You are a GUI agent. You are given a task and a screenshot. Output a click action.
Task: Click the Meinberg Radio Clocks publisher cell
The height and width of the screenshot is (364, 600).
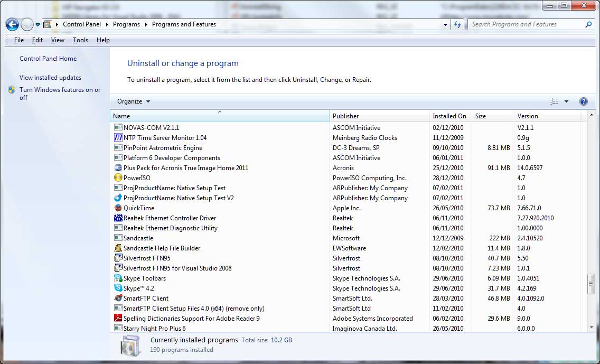(x=364, y=138)
